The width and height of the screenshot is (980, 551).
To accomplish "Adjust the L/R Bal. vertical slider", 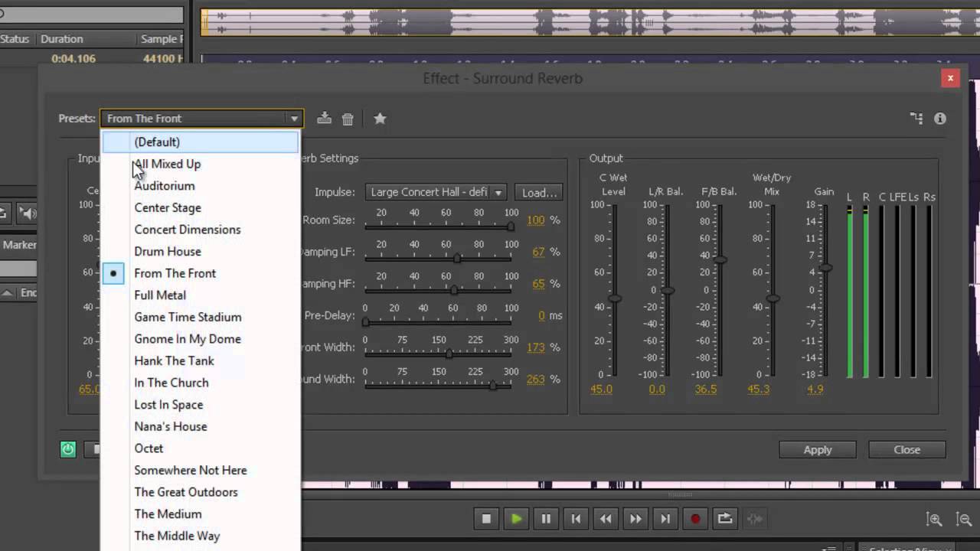I will [x=668, y=291].
